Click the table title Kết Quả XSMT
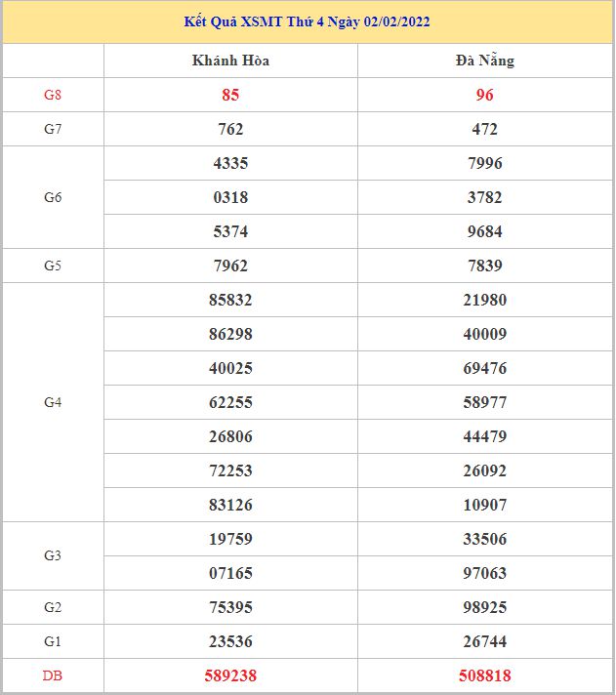 308,21
